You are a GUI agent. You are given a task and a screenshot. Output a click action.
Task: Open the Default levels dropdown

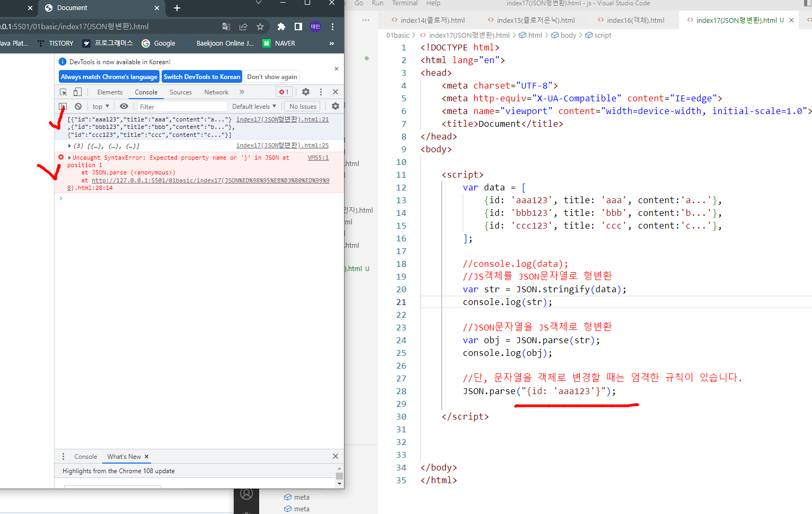coord(254,107)
